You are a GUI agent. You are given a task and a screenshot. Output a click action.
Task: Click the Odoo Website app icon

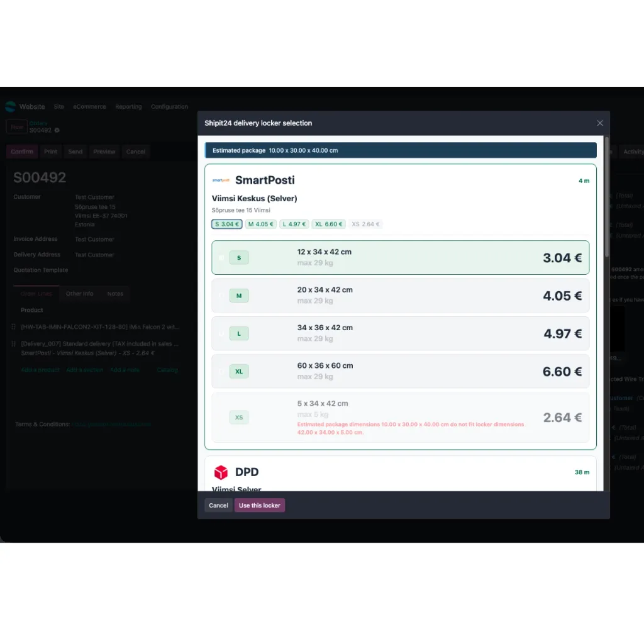click(10, 106)
